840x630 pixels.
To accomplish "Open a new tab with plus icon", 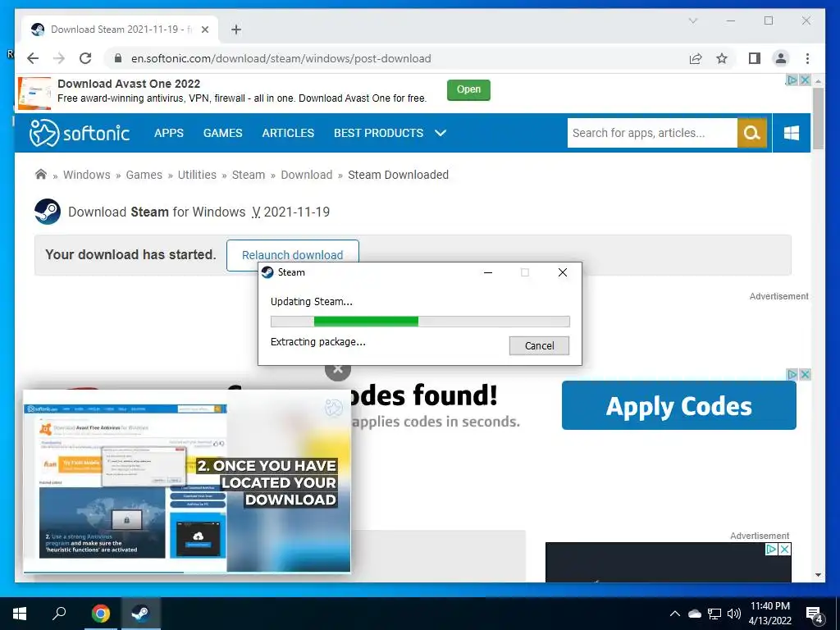I will [x=236, y=30].
